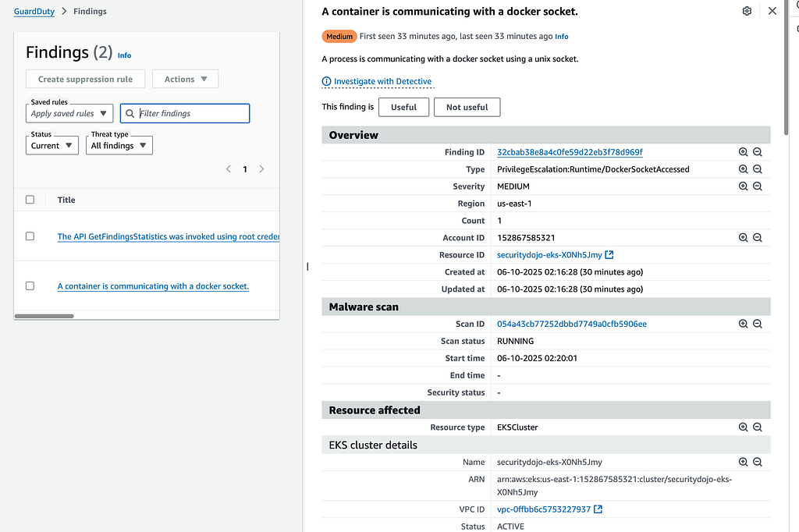Open Info link beside last seen time
The width and height of the screenshot is (799, 532).
point(562,37)
